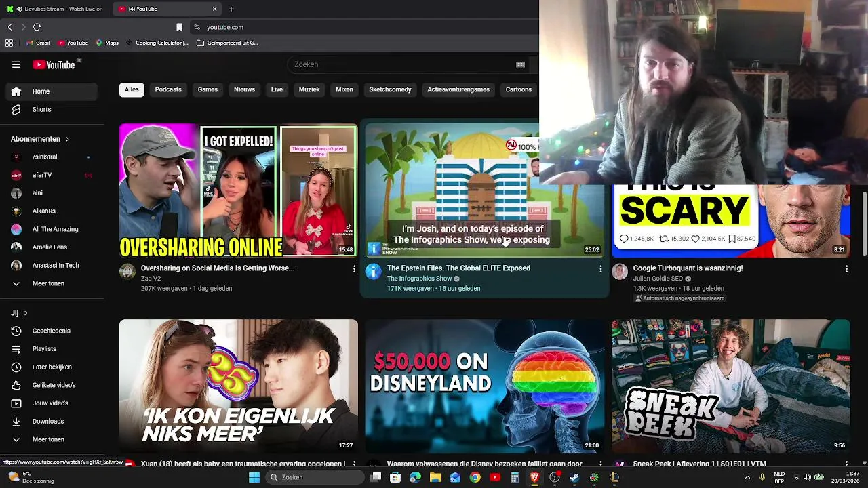This screenshot has width=868, height=488.
Task: Open Jouw video's in the sidebar
Action: coord(51,403)
